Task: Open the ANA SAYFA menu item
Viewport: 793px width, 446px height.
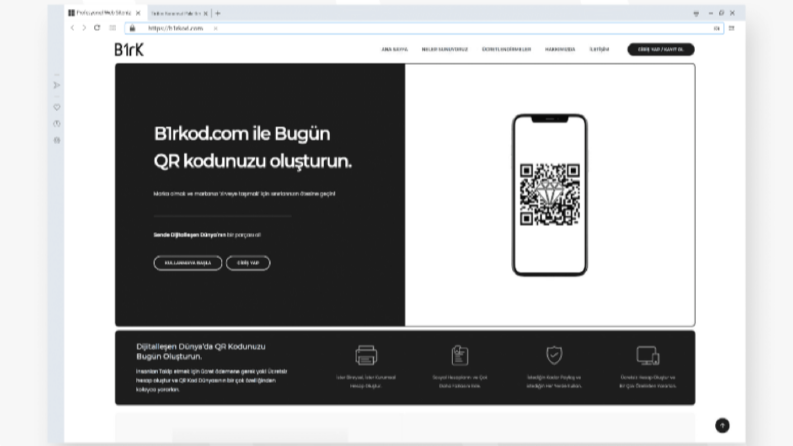Action: (x=394, y=50)
